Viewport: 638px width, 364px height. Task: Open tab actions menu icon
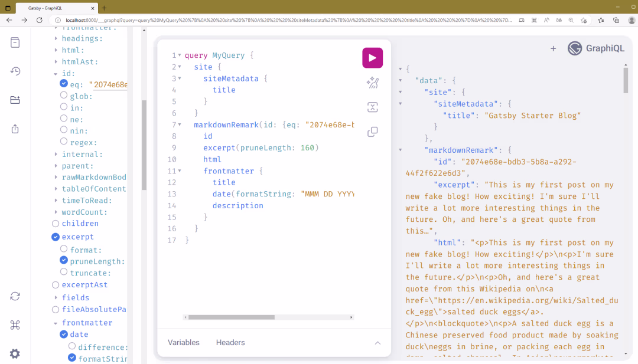click(8, 8)
